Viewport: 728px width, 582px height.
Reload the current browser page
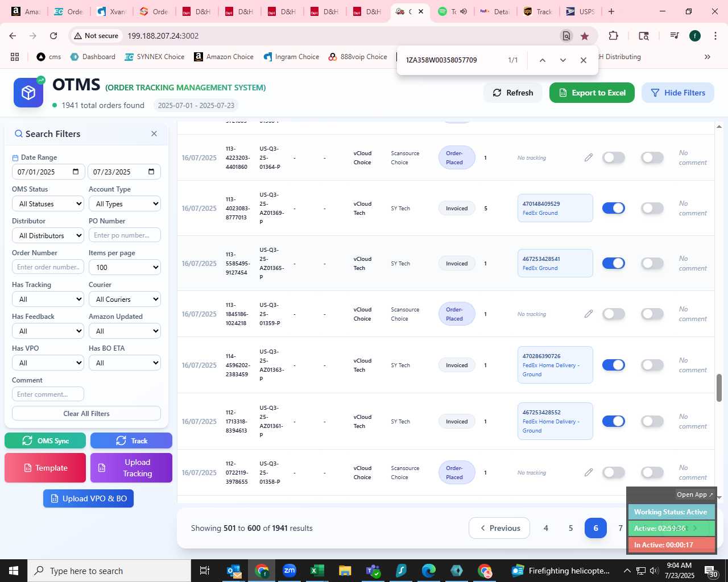[x=53, y=36]
